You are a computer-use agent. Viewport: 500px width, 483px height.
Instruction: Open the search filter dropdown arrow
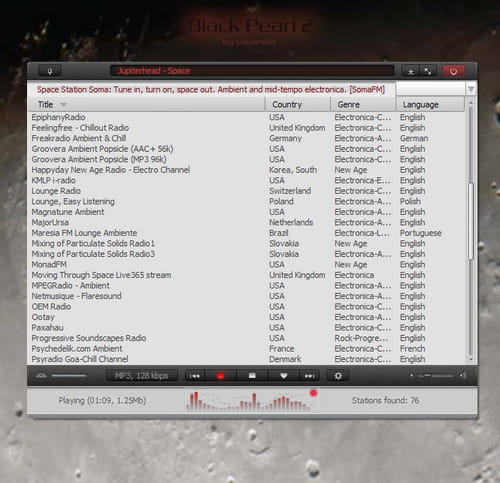point(470,89)
